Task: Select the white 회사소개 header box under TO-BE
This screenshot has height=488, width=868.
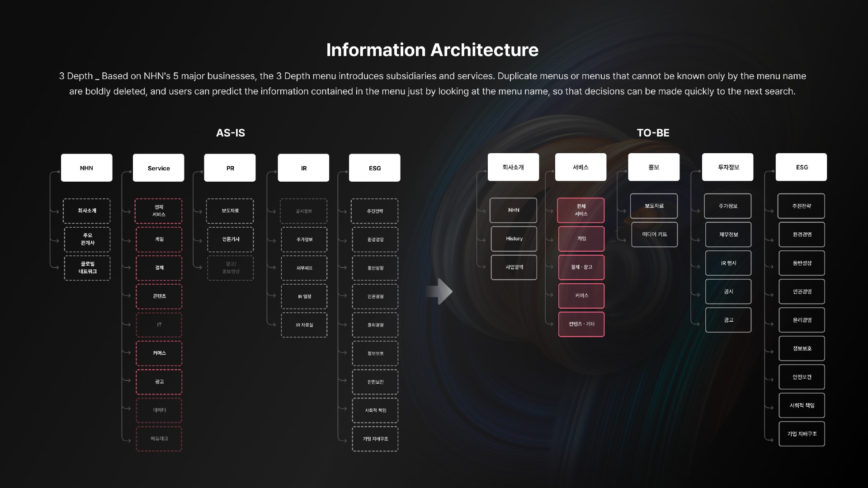Action: click(x=513, y=167)
